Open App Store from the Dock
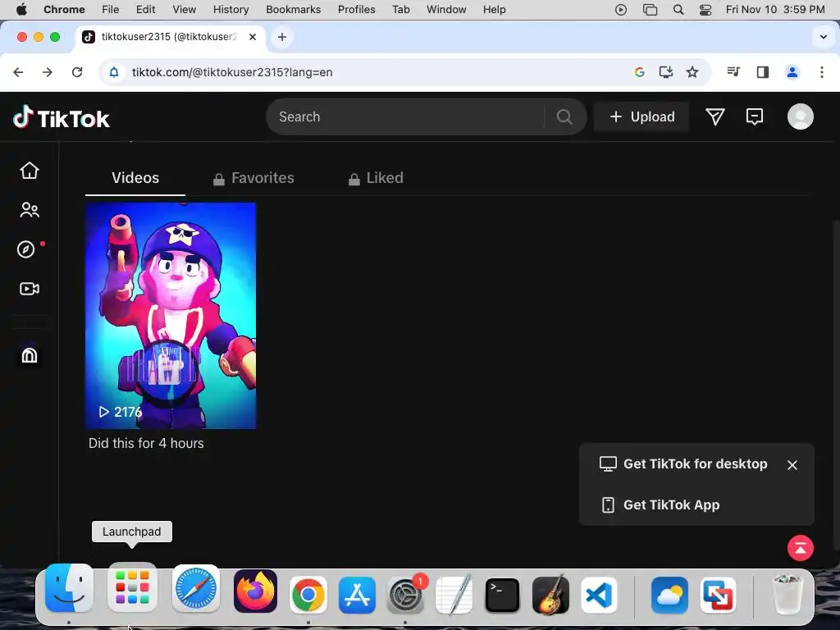The width and height of the screenshot is (840, 630). [357, 595]
